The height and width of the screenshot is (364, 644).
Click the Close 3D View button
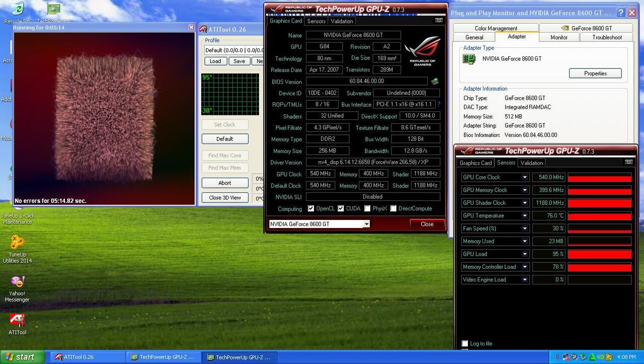click(x=225, y=197)
